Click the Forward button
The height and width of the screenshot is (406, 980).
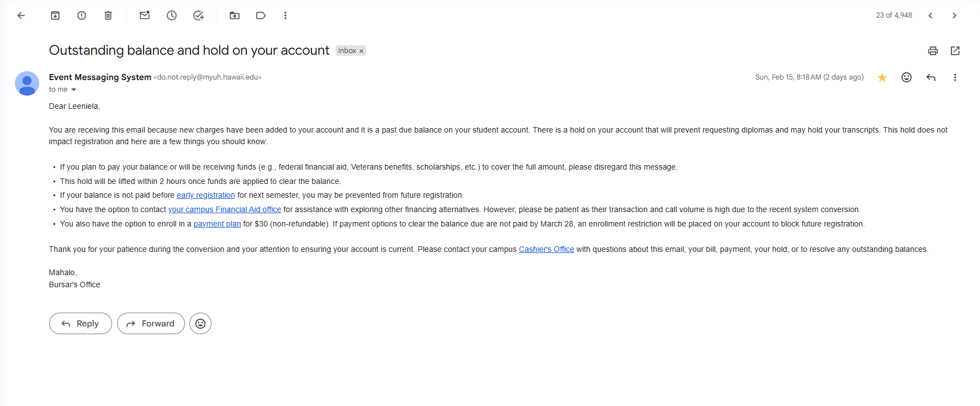coord(151,324)
